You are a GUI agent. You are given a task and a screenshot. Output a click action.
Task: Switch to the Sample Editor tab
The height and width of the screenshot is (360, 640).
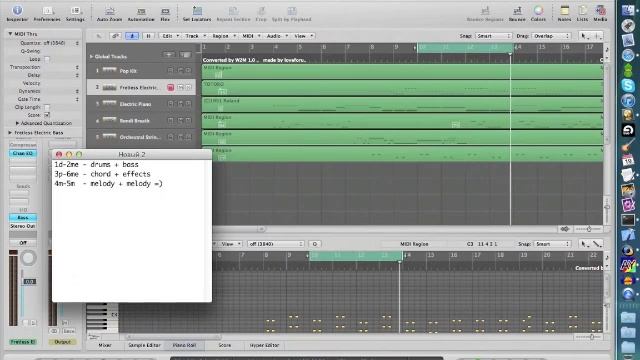coord(144,345)
